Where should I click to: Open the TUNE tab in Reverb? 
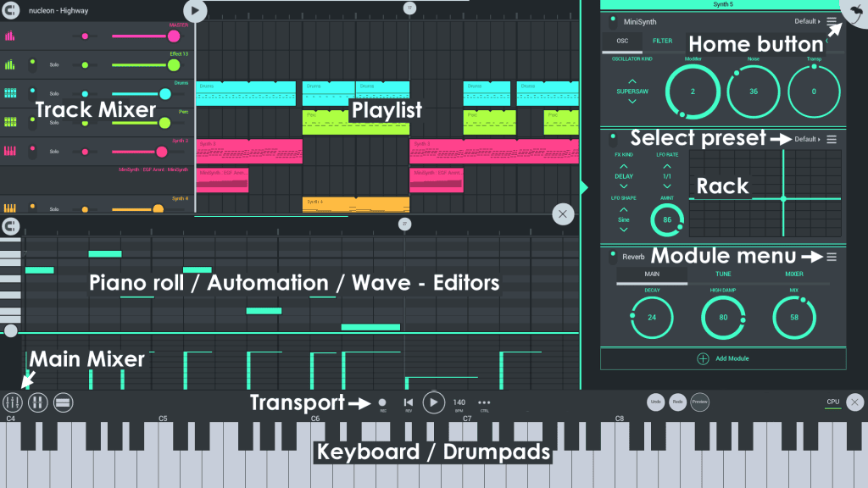pos(722,274)
